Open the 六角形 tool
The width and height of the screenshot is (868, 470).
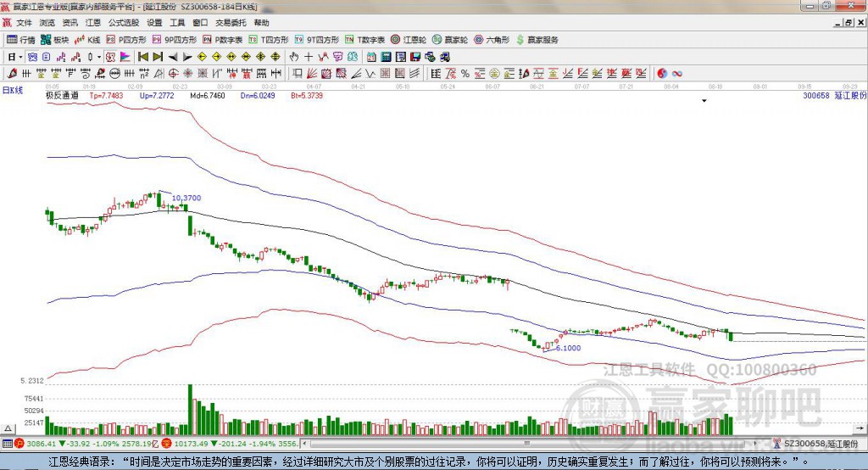click(x=492, y=40)
